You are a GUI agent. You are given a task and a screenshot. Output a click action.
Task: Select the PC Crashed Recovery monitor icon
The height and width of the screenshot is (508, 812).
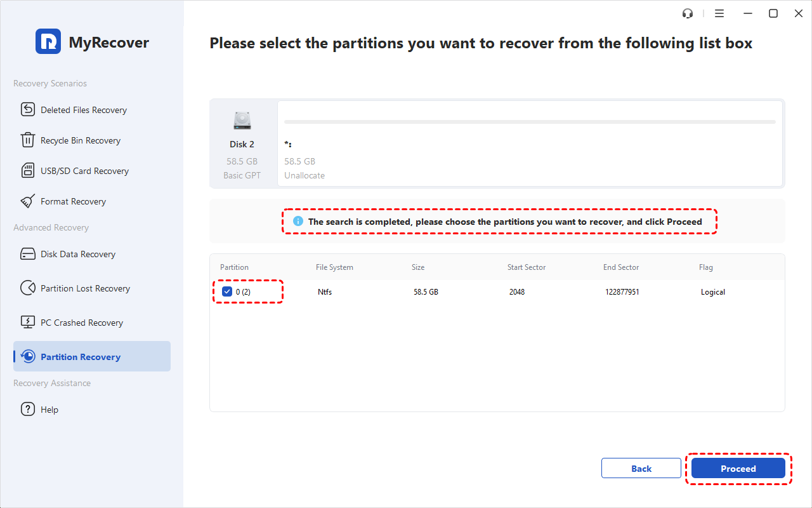(28, 323)
